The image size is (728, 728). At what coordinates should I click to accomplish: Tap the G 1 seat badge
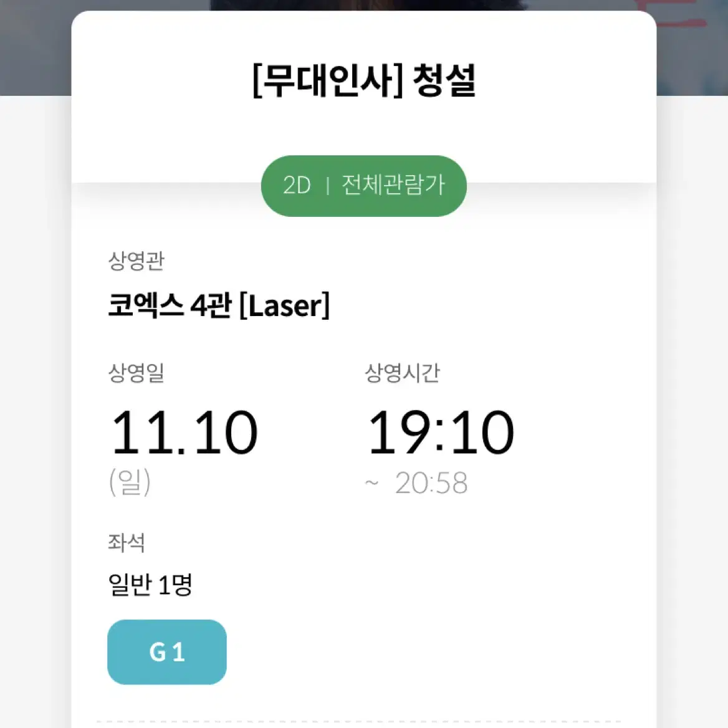(x=166, y=651)
